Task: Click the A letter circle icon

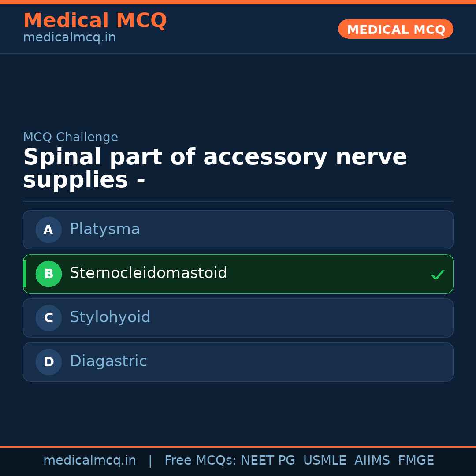Action: (x=48, y=230)
